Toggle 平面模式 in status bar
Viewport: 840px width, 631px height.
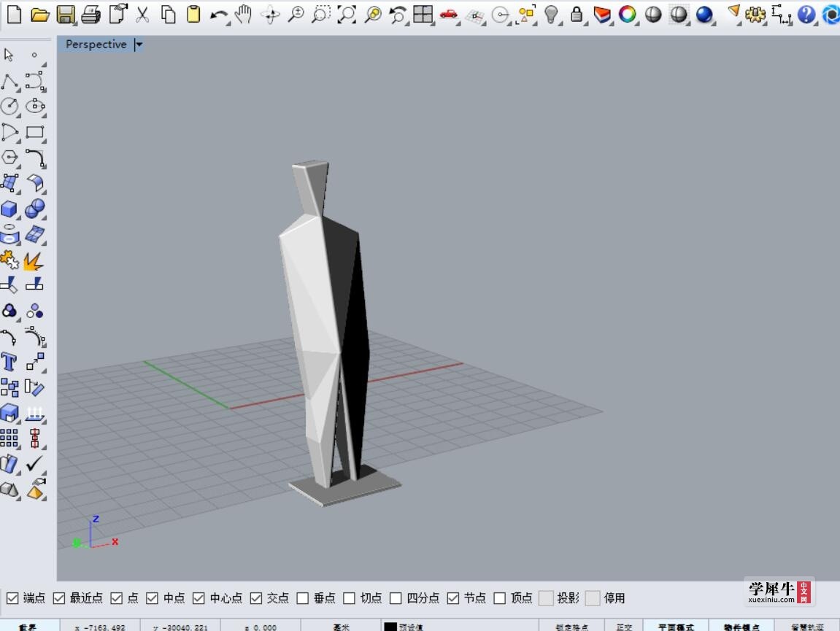(676, 627)
